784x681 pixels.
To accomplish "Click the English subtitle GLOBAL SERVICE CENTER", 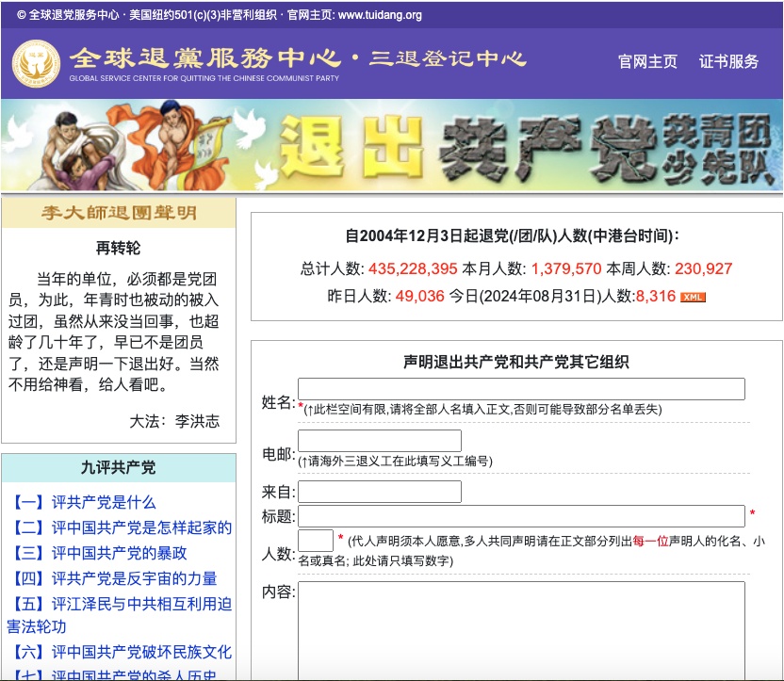I will (x=204, y=78).
